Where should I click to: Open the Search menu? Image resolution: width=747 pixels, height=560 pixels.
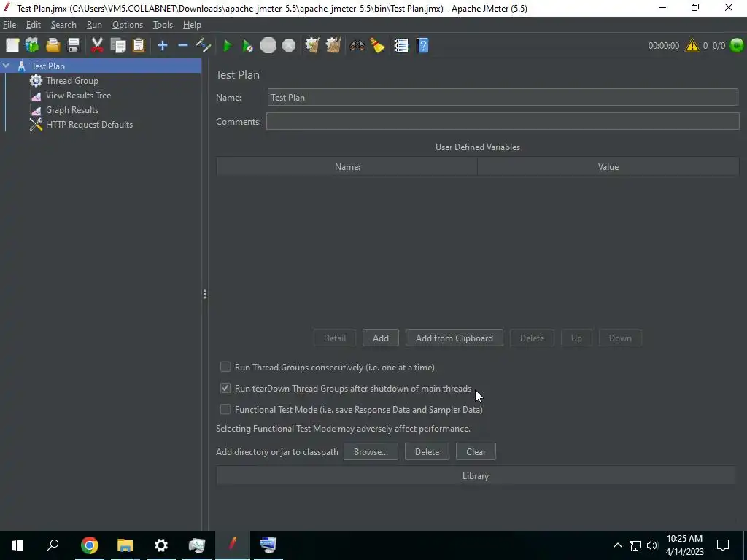tap(63, 25)
